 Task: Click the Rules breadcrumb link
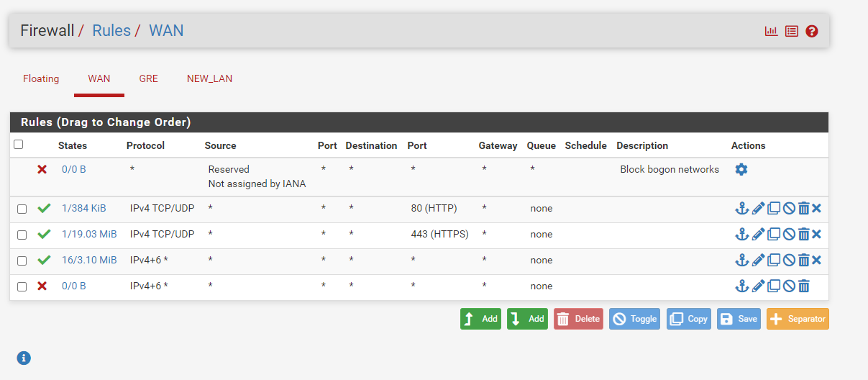point(111,31)
